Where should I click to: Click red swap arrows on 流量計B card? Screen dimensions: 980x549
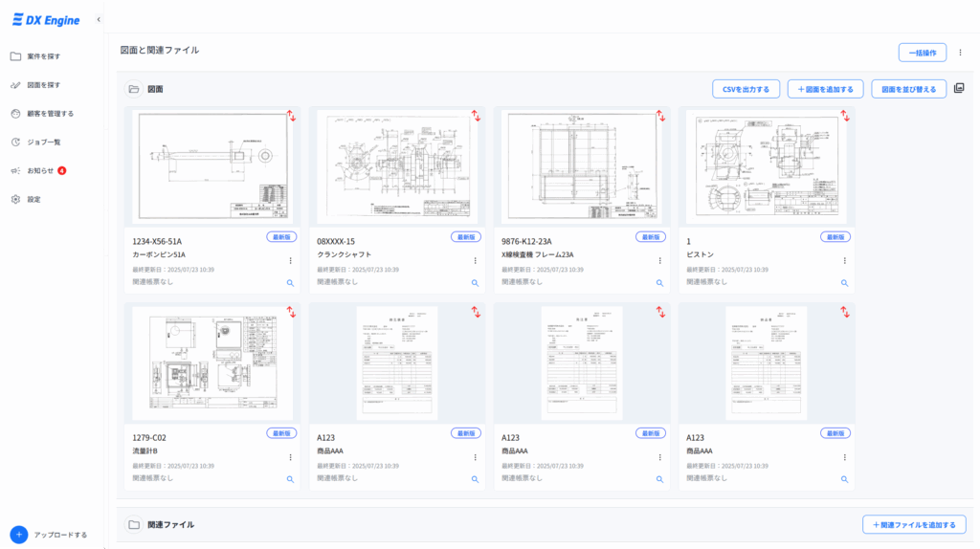(x=291, y=312)
